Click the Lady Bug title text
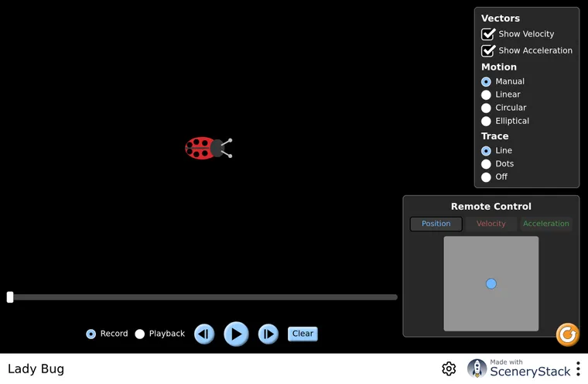The image size is (588, 384). [36, 369]
